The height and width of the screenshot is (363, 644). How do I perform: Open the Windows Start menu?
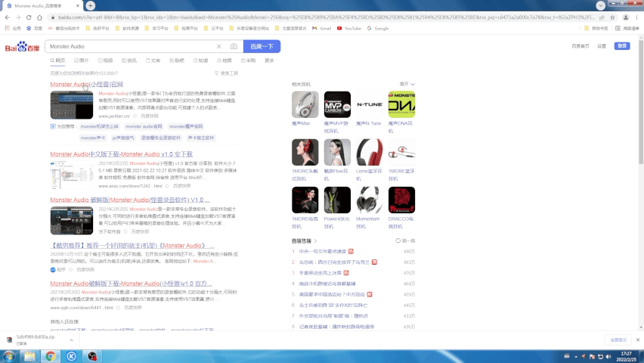pyautogui.click(x=8, y=356)
